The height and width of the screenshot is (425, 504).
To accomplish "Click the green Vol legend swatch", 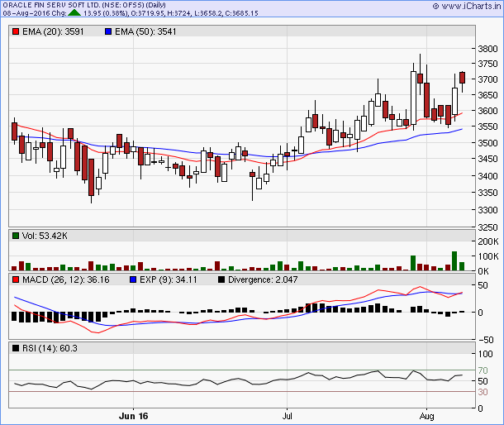I will pyautogui.click(x=16, y=236).
